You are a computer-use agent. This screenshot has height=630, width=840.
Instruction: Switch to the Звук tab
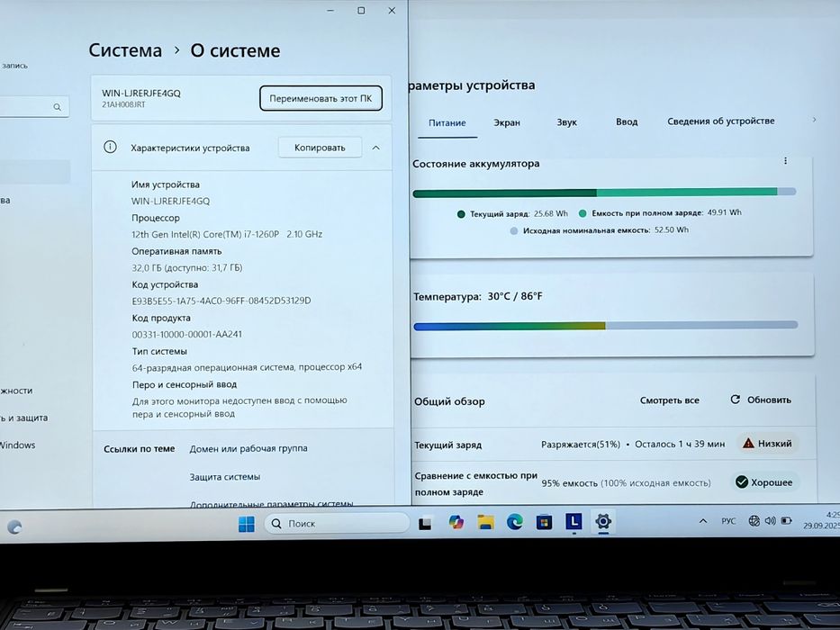click(567, 122)
